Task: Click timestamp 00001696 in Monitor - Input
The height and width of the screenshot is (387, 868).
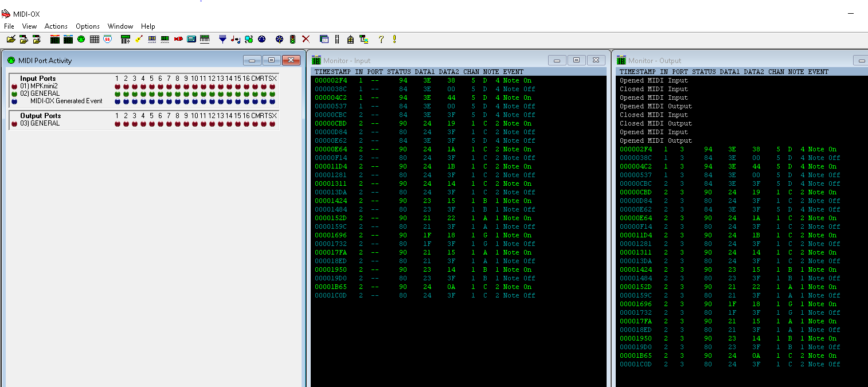Action: click(331, 235)
